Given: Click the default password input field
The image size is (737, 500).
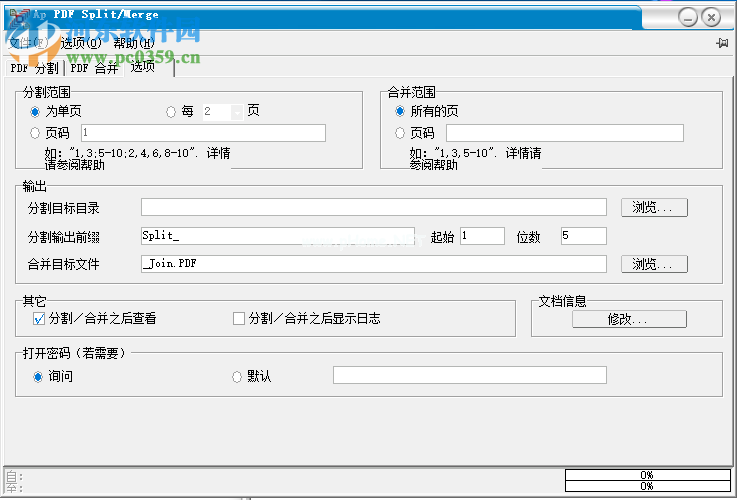Looking at the screenshot, I should (470, 375).
